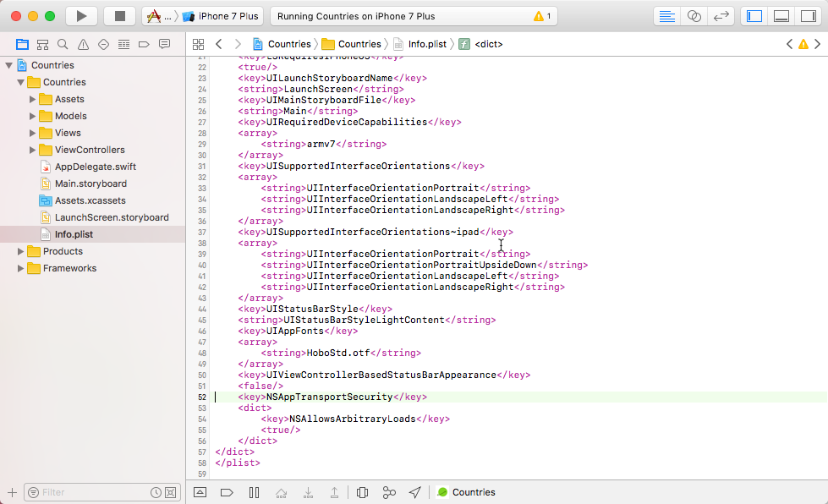Screen dimensions: 828x504
Task: Choose the iPhone 7 Plus run destination
Action: click(x=220, y=16)
